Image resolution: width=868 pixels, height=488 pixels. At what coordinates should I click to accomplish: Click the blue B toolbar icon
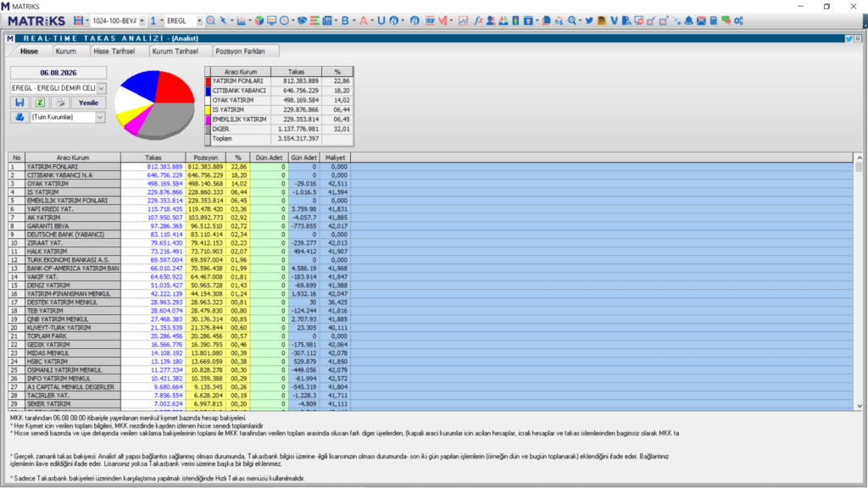346,20
